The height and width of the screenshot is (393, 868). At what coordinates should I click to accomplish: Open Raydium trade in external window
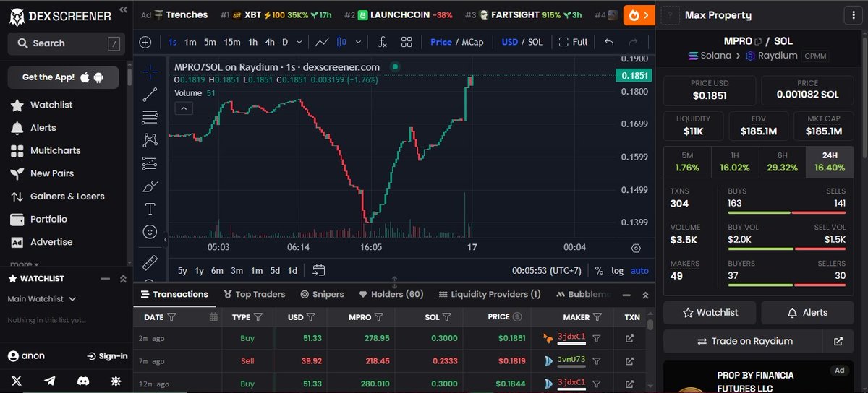click(x=838, y=341)
